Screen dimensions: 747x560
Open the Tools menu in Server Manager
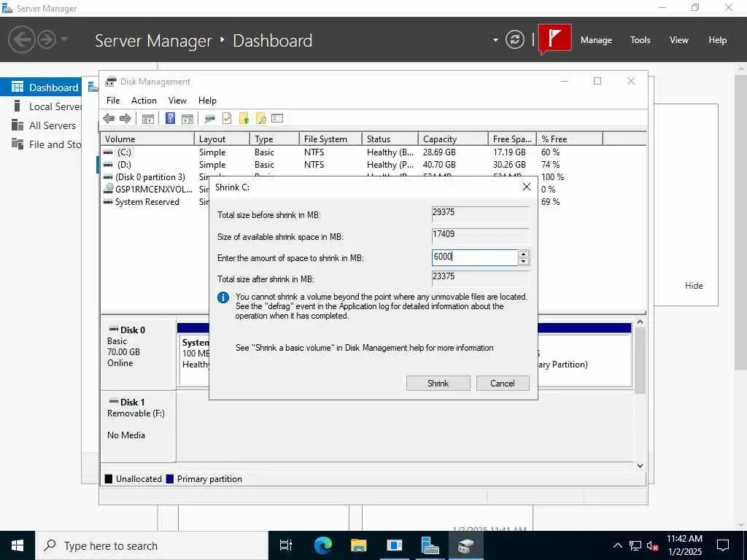(x=640, y=40)
